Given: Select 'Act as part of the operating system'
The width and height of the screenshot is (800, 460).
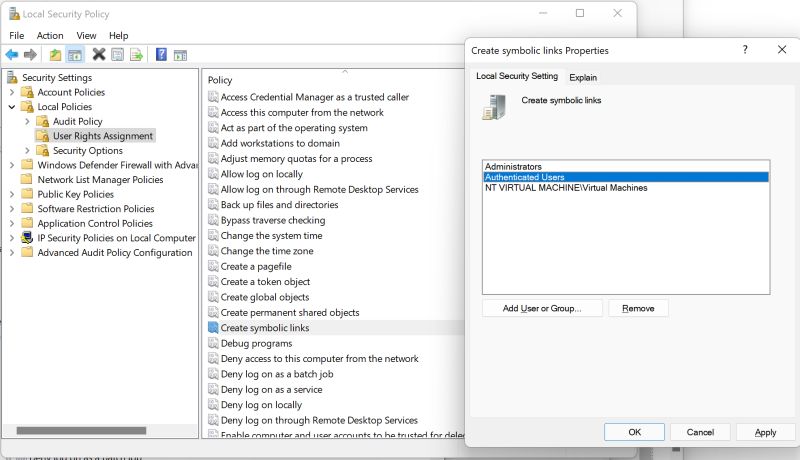Looking at the screenshot, I should coord(294,128).
